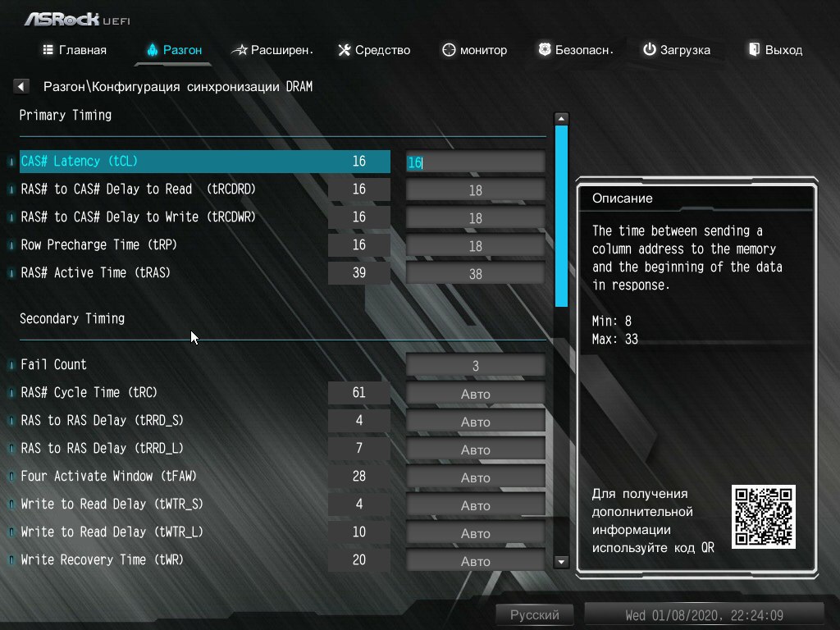This screenshot has height=630, width=840.
Task: Click the current tFAW value 28
Action: (x=359, y=477)
